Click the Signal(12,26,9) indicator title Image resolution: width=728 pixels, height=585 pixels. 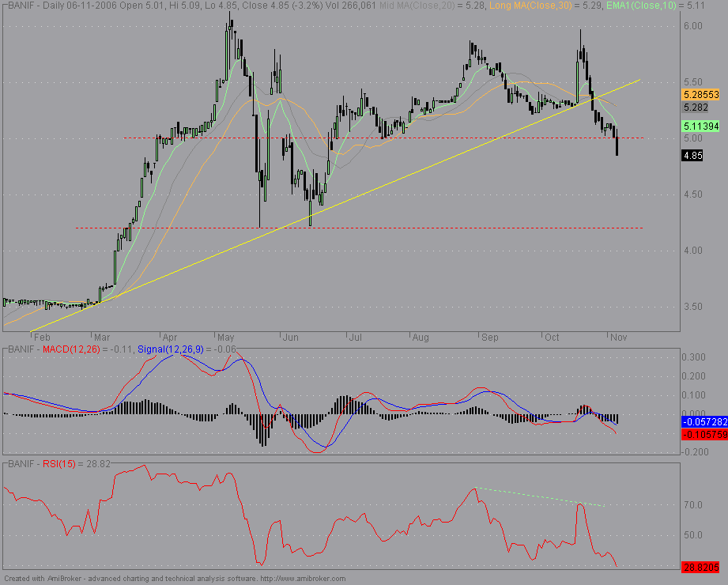[171, 349]
